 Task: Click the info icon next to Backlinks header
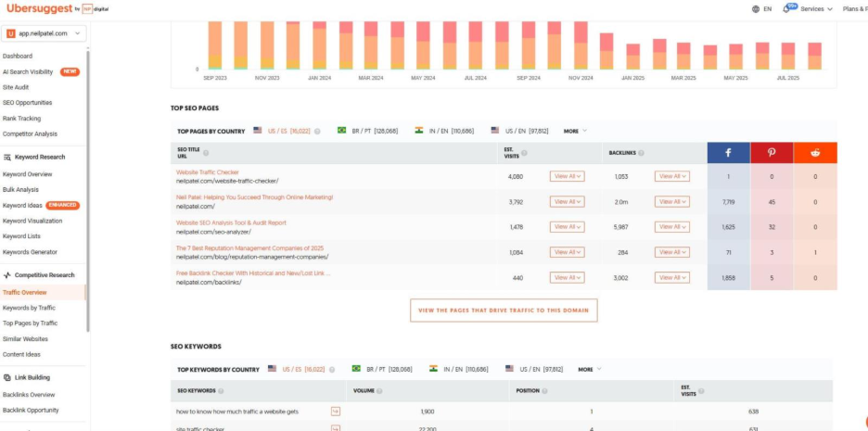[x=641, y=153]
